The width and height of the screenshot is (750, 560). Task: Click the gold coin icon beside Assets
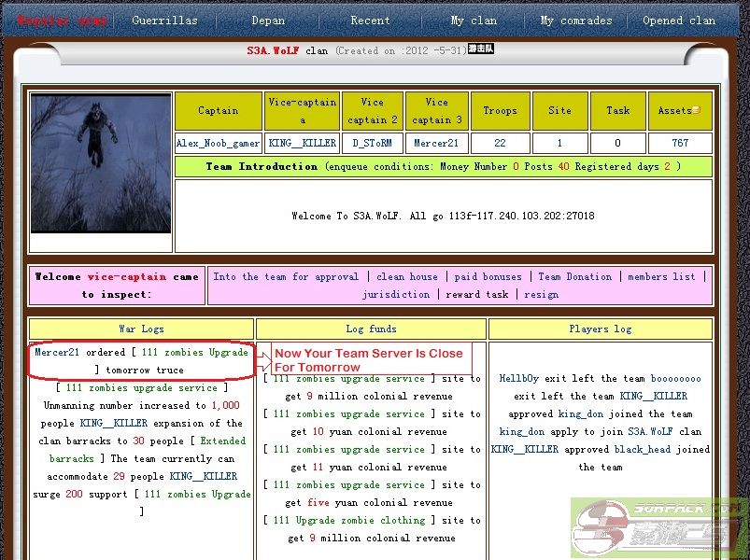[x=696, y=111]
